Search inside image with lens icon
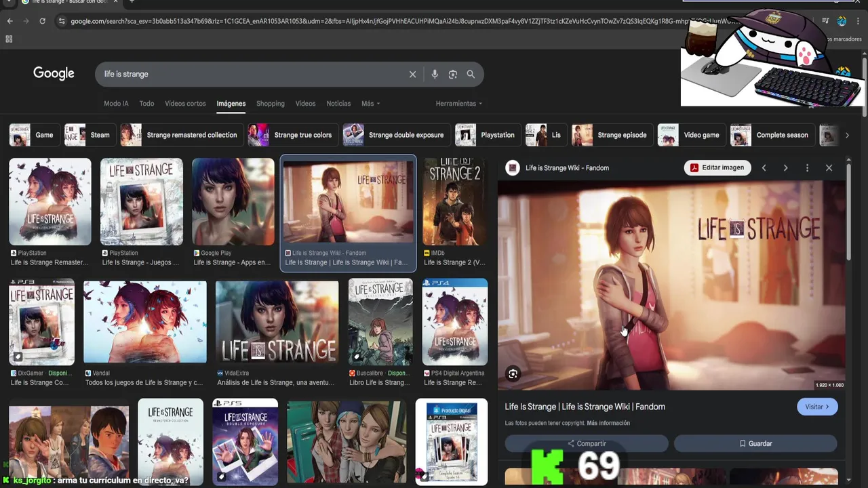The height and width of the screenshot is (488, 868). click(x=513, y=374)
